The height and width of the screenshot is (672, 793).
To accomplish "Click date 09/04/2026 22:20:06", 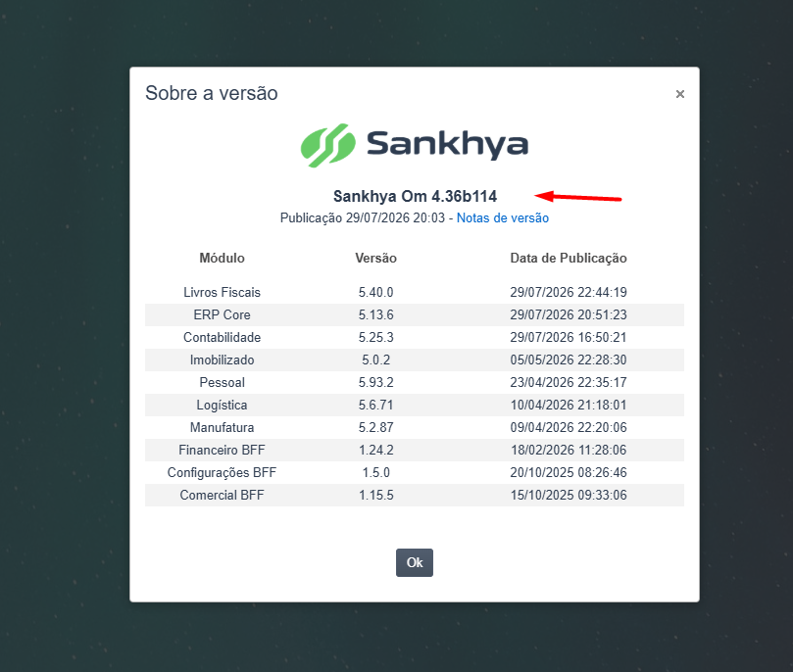I will (569, 427).
